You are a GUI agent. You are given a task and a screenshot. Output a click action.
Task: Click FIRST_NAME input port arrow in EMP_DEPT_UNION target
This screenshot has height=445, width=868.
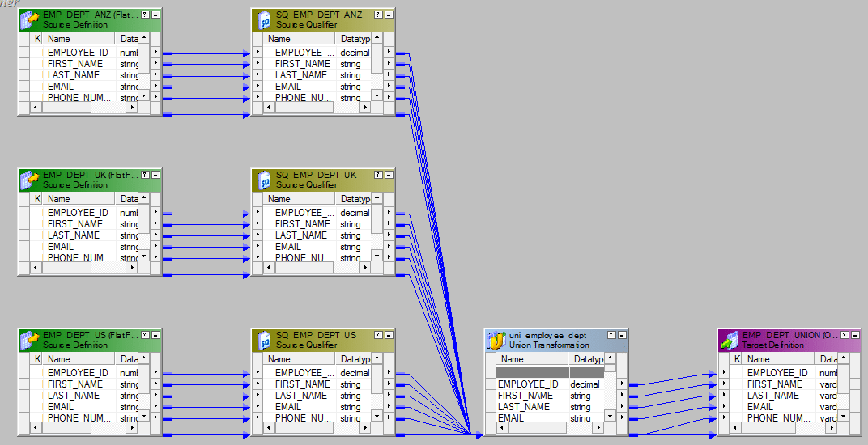coord(724,384)
